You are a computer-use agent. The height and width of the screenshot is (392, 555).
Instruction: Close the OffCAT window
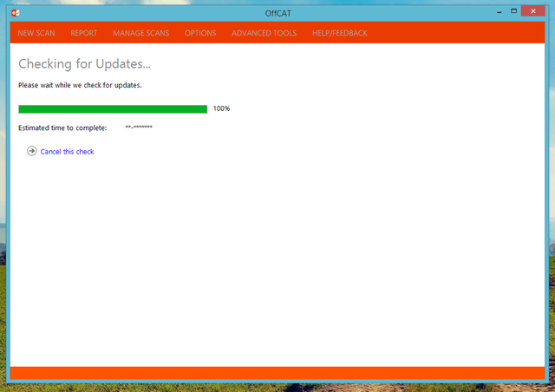point(534,10)
